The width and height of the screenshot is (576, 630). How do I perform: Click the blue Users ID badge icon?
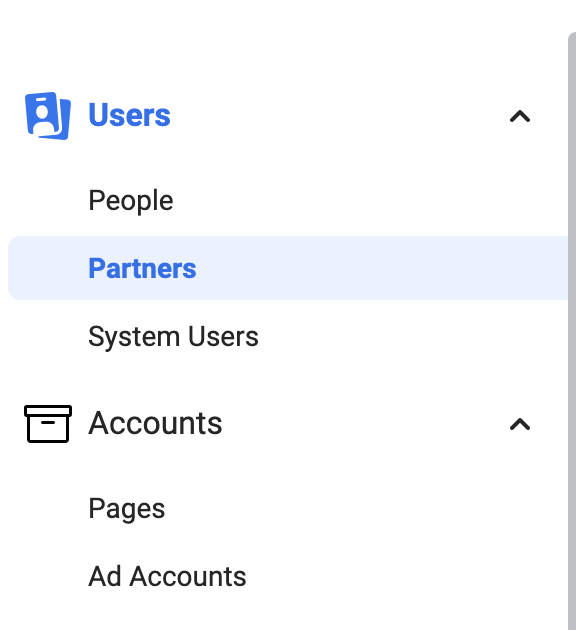click(x=48, y=116)
